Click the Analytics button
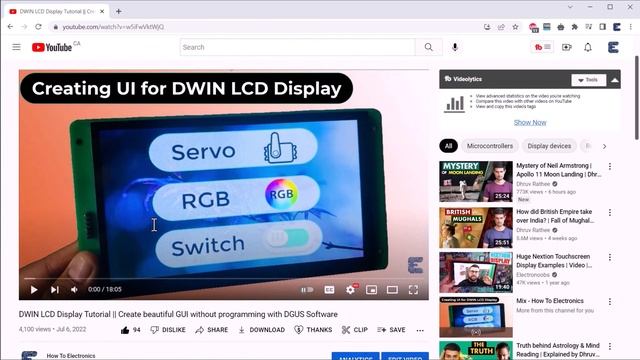Screen dimensions: 640x360 (356, 356)
